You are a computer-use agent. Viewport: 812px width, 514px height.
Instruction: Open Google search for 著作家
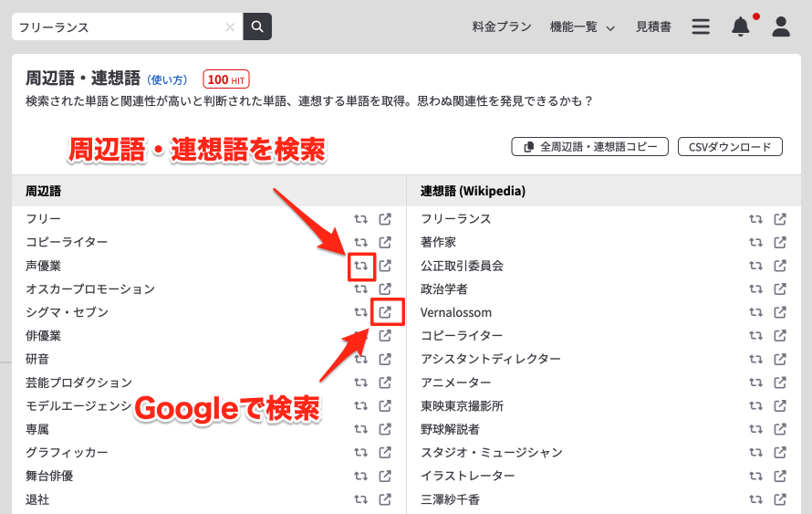[x=780, y=242]
